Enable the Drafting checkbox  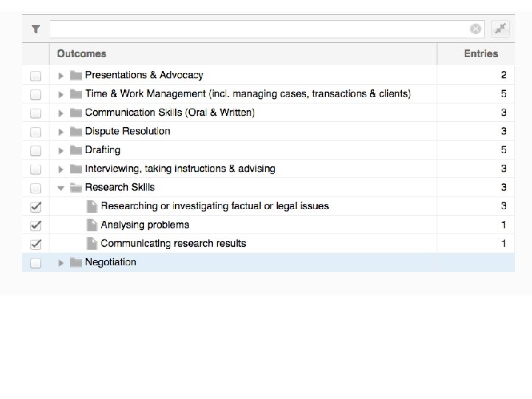(x=35, y=151)
